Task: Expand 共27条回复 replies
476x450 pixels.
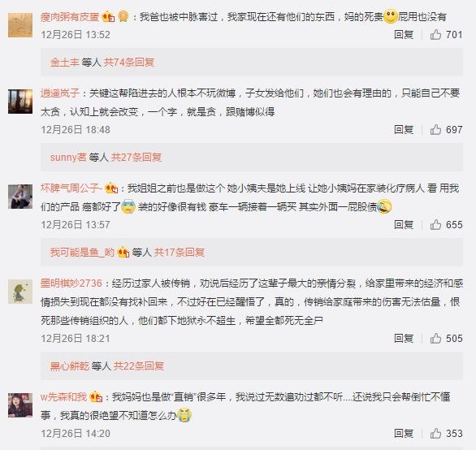Action: 136,158
